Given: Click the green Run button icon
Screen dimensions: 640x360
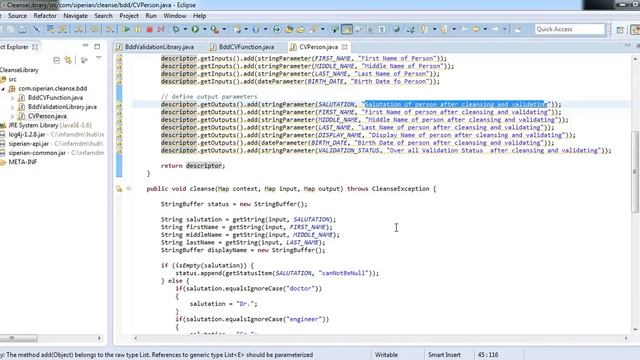Looking at the screenshot, I should point(195,29).
